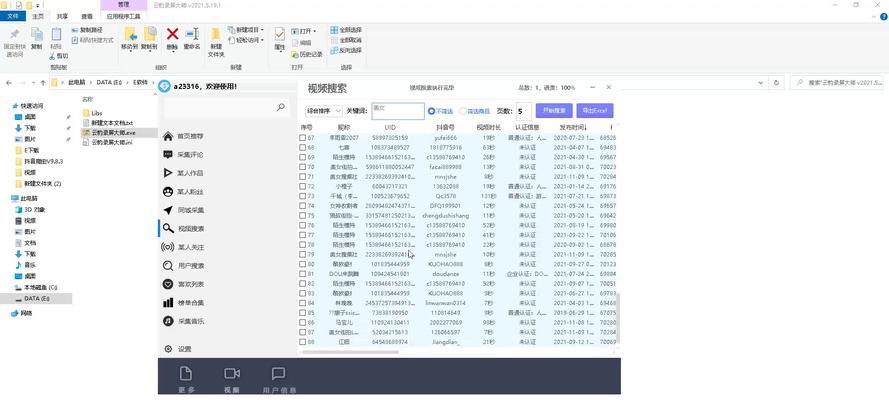Open the someone's works play-triangle sidebar icon
This screenshot has width=889, height=400.
tap(168, 173)
